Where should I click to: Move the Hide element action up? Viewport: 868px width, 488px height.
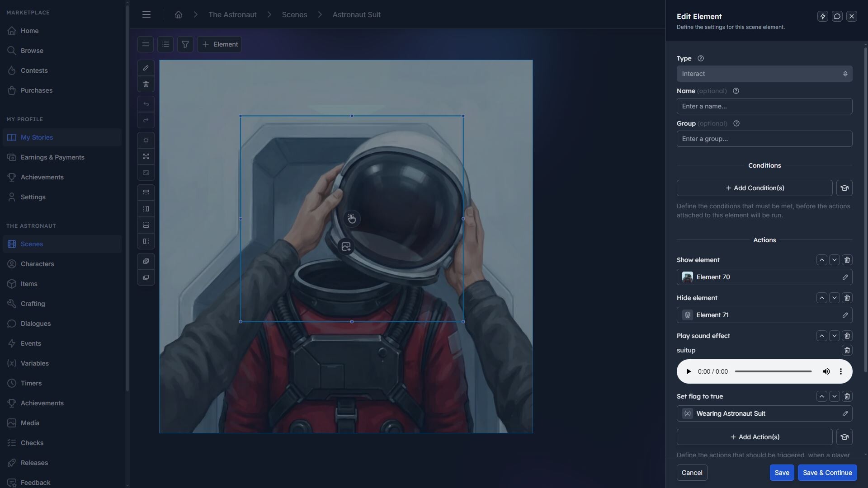pos(821,297)
